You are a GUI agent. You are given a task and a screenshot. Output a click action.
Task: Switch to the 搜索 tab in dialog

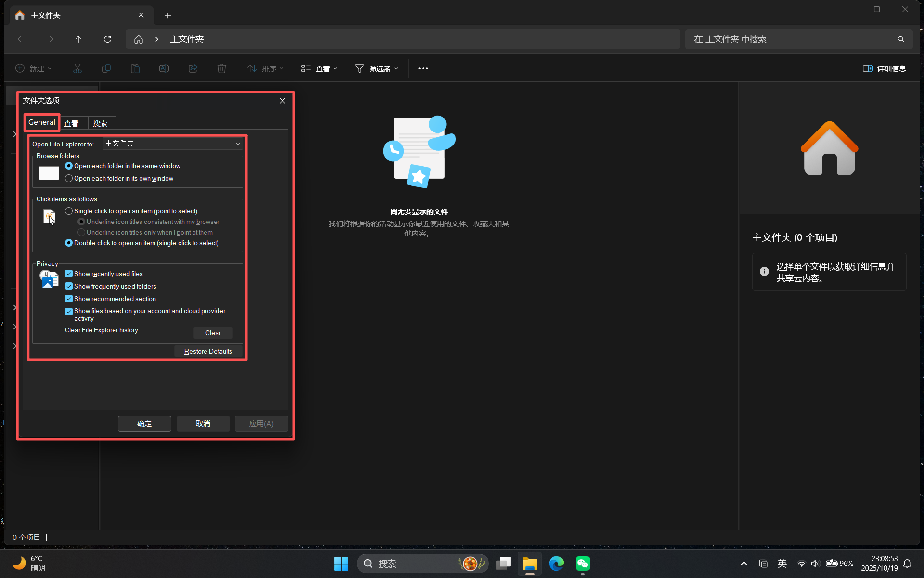[x=100, y=123]
